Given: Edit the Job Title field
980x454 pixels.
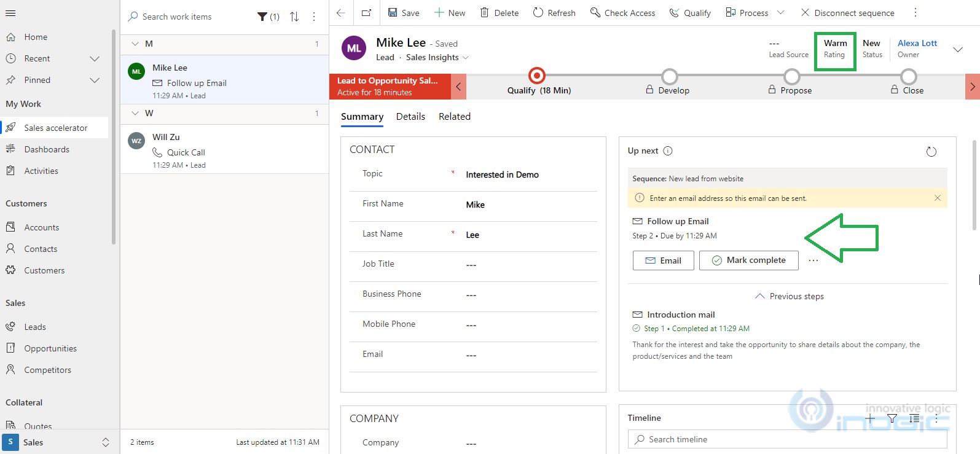Looking at the screenshot, I should click(x=530, y=265).
